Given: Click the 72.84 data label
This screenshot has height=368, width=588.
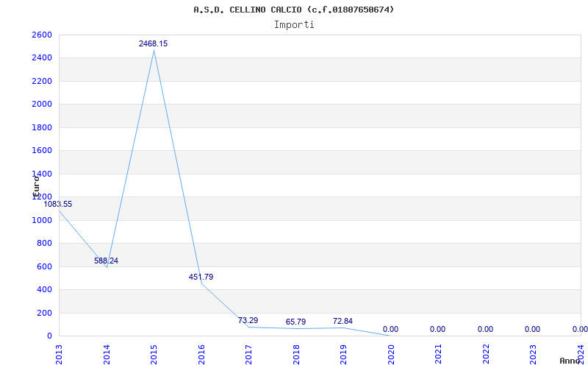Looking at the screenshot, I should (343, 321).
